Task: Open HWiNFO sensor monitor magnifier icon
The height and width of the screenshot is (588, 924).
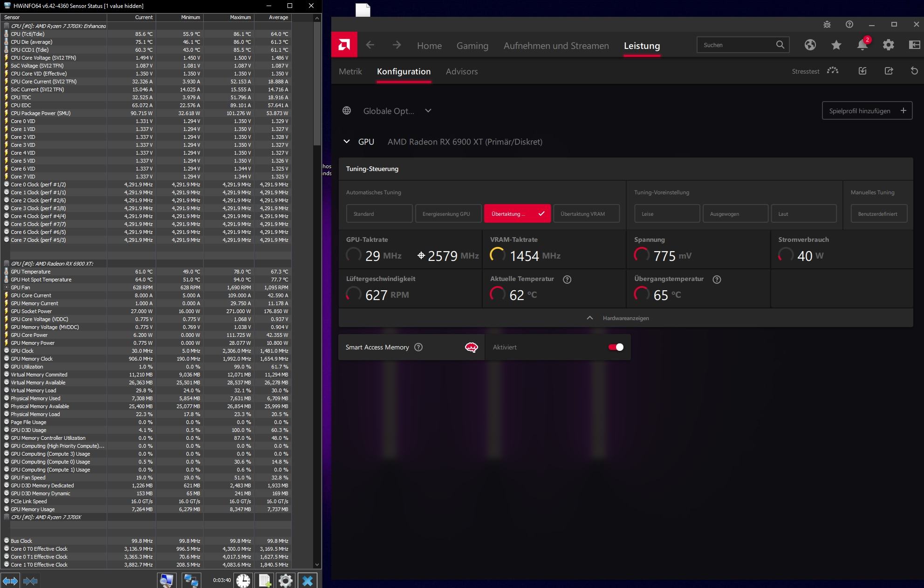Action: click(166, 581)
